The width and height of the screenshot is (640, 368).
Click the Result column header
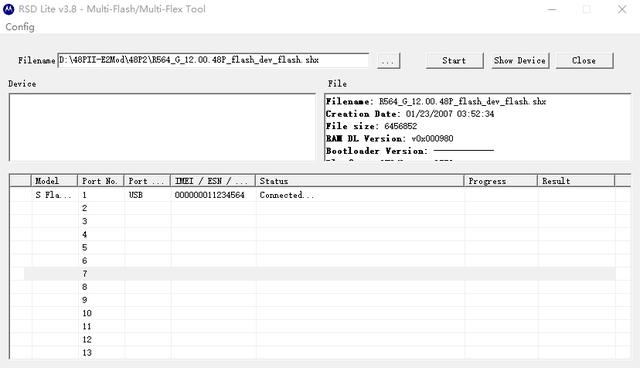coord(576,181)
